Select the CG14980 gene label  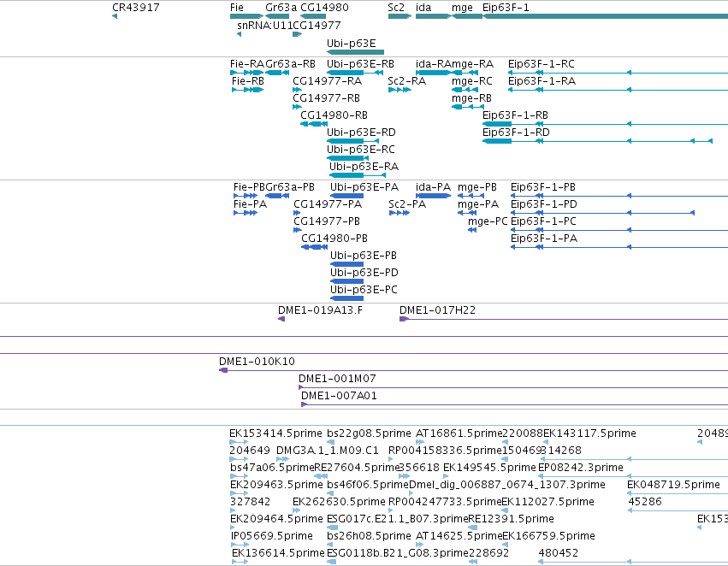pos(324,8)
